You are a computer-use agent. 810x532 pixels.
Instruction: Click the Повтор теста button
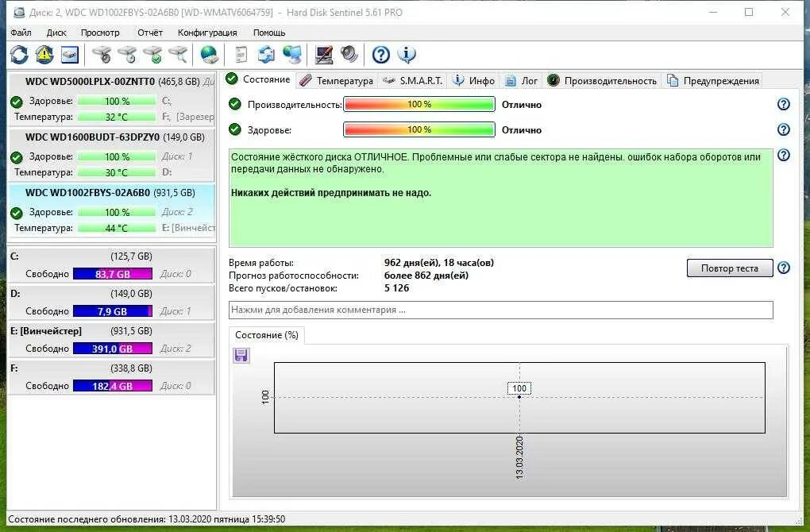730,268
